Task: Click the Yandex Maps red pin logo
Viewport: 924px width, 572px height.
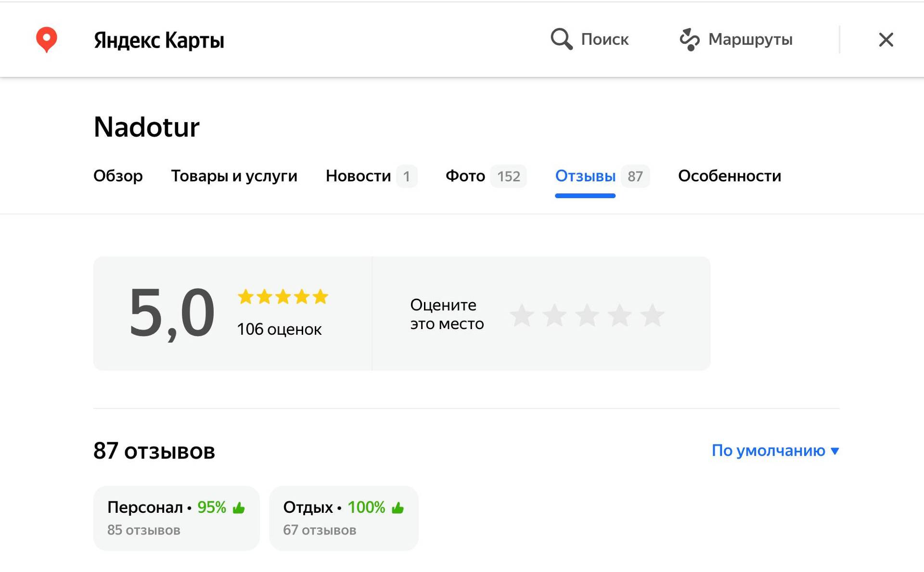Action: 46,39
